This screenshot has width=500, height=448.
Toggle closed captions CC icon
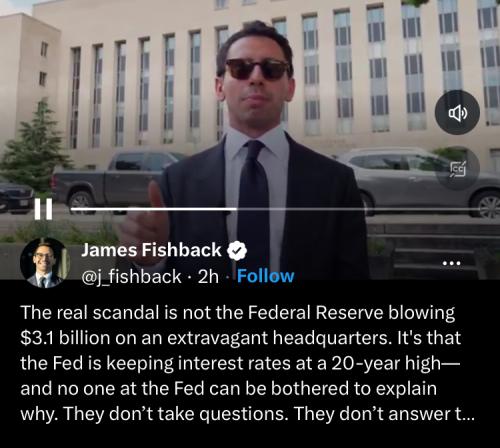pyautogui.click(x=458, y=169)
